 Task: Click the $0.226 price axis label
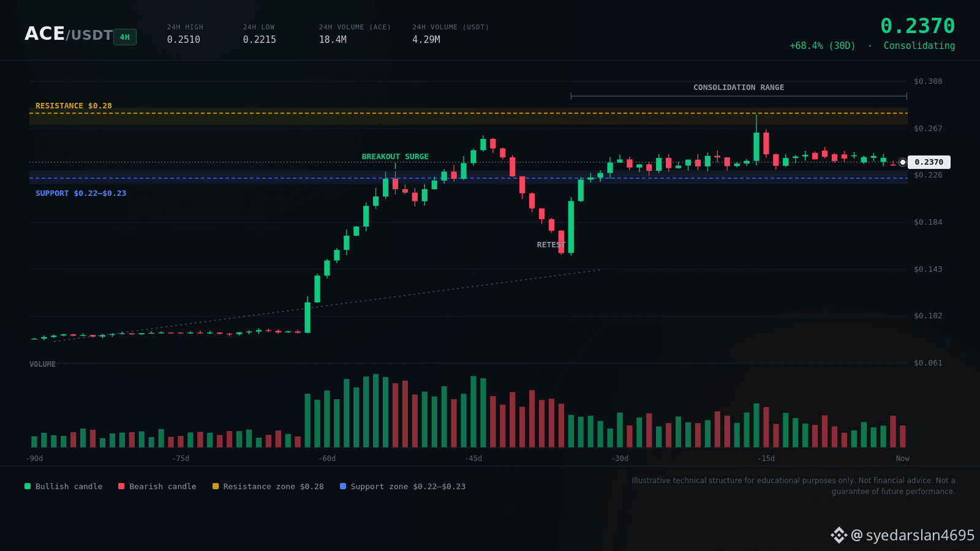pos(928,175)
